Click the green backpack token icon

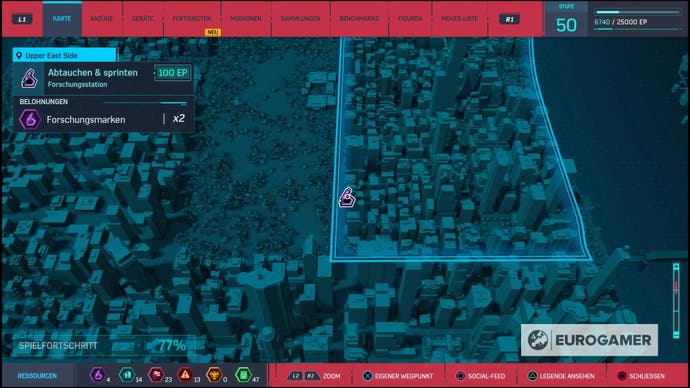click(243, 375)
